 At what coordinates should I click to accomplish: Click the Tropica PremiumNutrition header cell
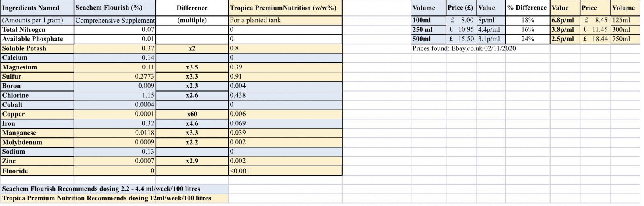(x=285, y=8)
